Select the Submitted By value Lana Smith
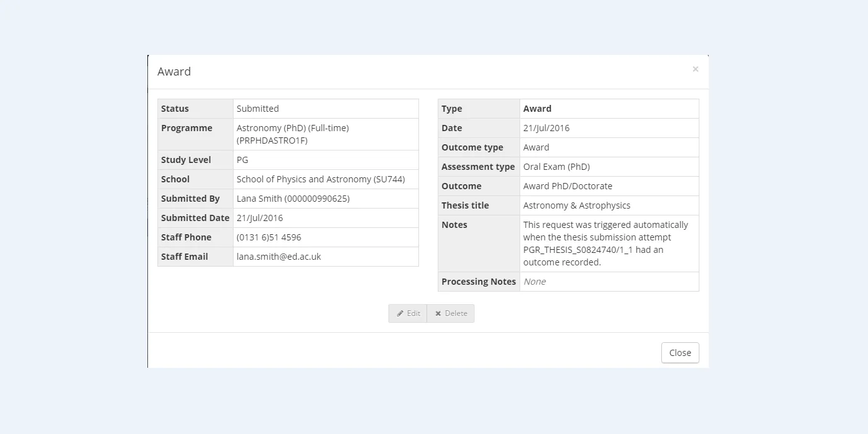The height and width of the screenshot is (434, 868). click(x=293, y=199)
